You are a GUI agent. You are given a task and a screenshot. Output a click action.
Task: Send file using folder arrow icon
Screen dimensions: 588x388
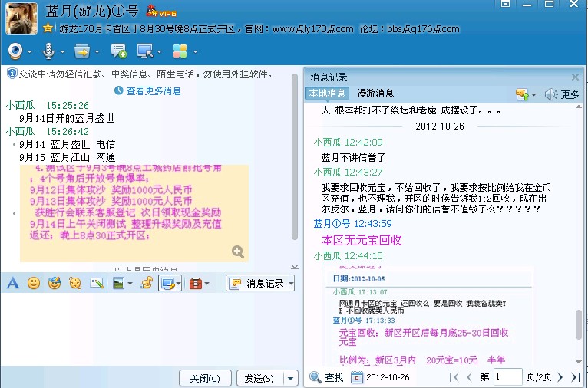coord(82,51)
